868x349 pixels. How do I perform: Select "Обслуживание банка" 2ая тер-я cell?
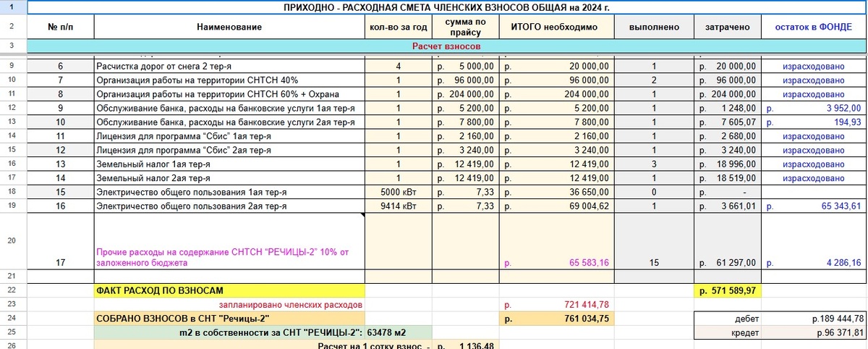click(x=229, y=122)
